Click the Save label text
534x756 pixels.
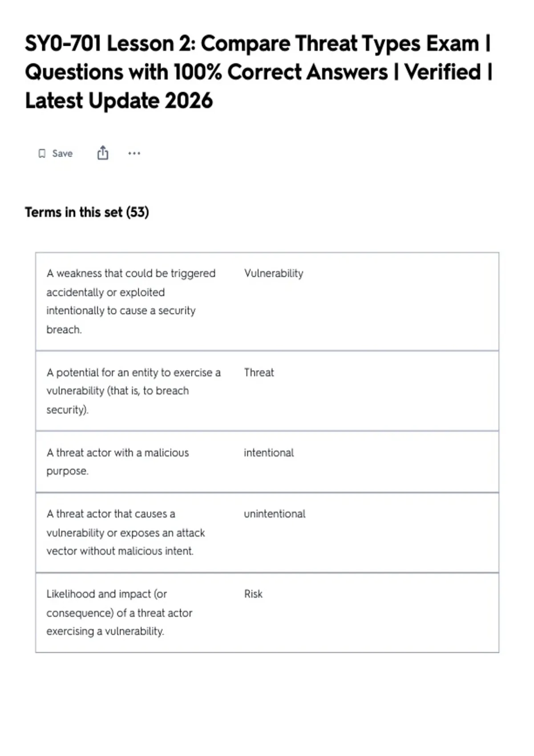pos(62,153)
